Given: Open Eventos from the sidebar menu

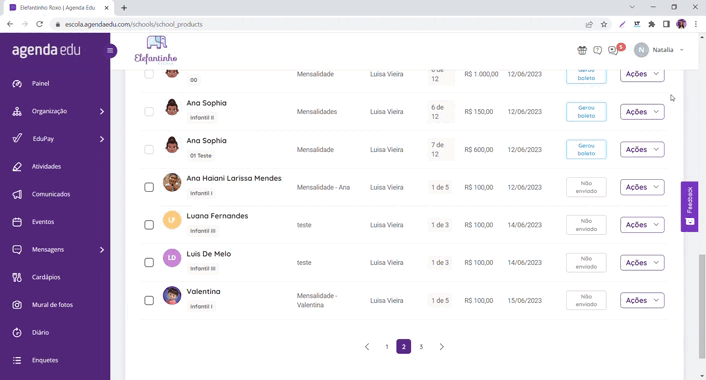Looking at the screenshot, I should pos(43,222).
